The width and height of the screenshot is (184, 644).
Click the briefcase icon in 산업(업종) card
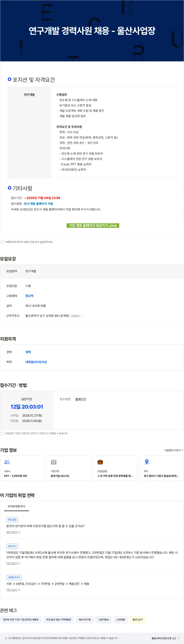100,462
